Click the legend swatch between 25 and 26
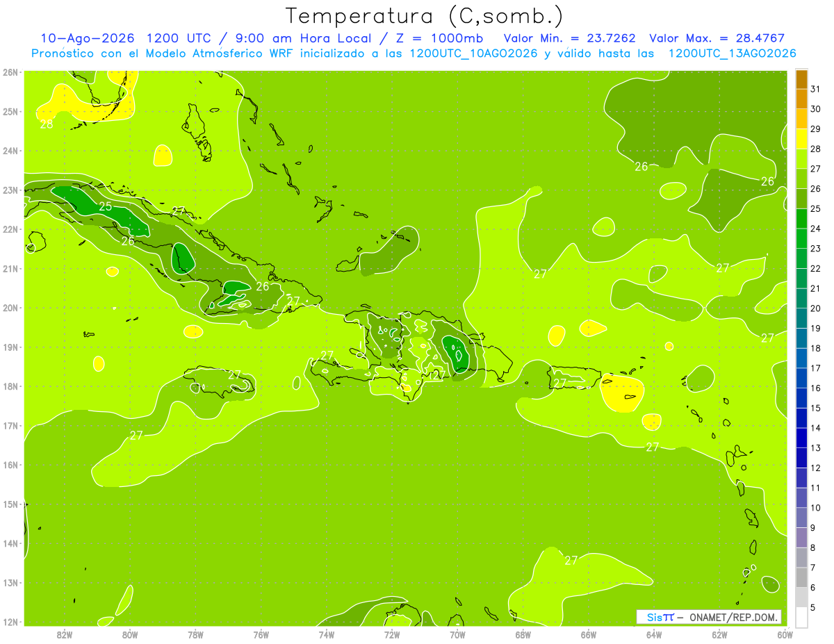This screenshot has width=834, height=644. 801,199
